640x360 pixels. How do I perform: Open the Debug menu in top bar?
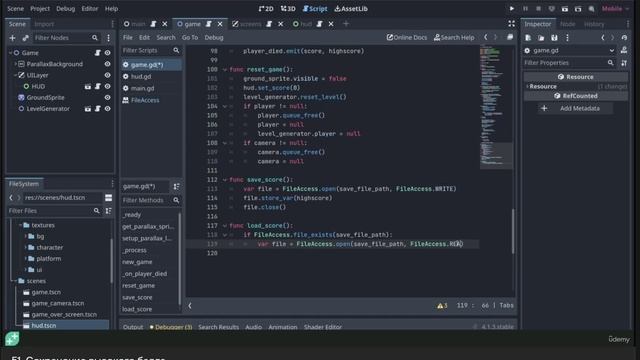tap(65, 9)
